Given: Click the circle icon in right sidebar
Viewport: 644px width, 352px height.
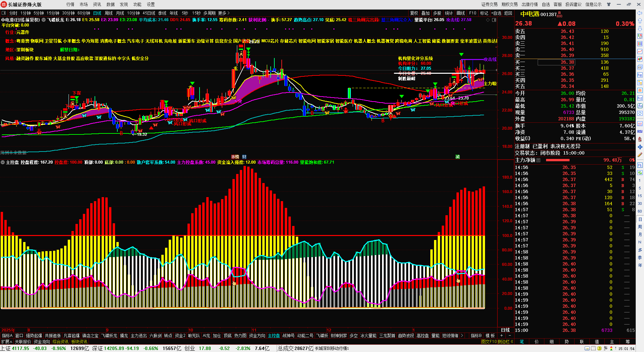Looking at the screenshot, I should coord(640,114).
